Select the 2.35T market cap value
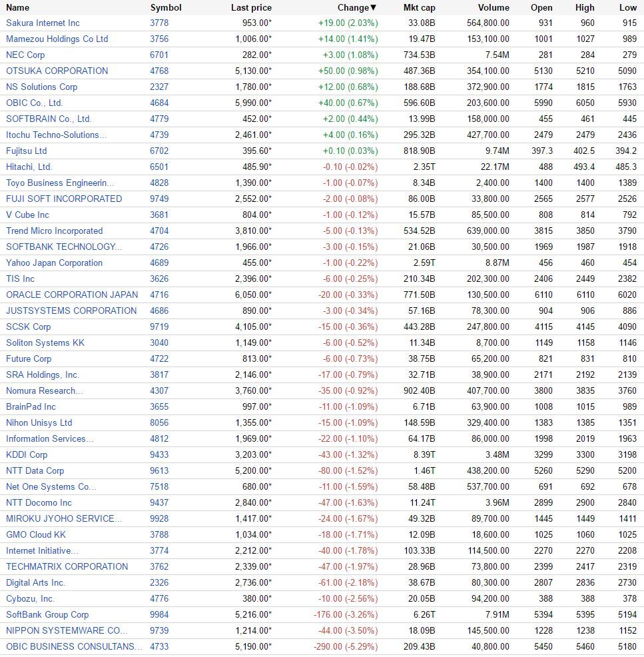The height and width of the screenshot is (657, 644). coord(424,167)
